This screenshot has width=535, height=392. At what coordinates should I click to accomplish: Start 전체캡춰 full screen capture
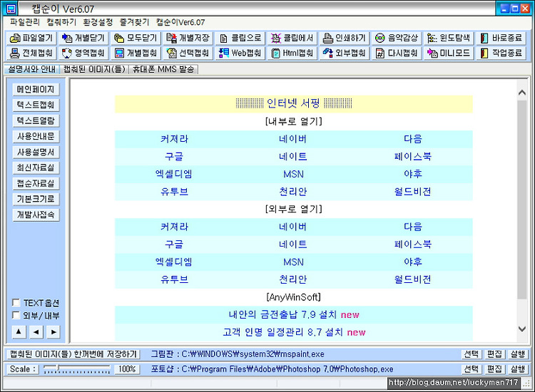(31, 53)
